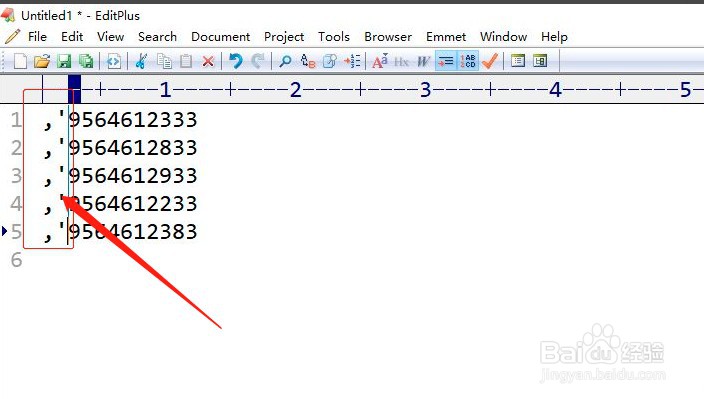Delete selection using the red X icon
The width and height of the screenshot is (704, 399).
click(x=208, y=61)
